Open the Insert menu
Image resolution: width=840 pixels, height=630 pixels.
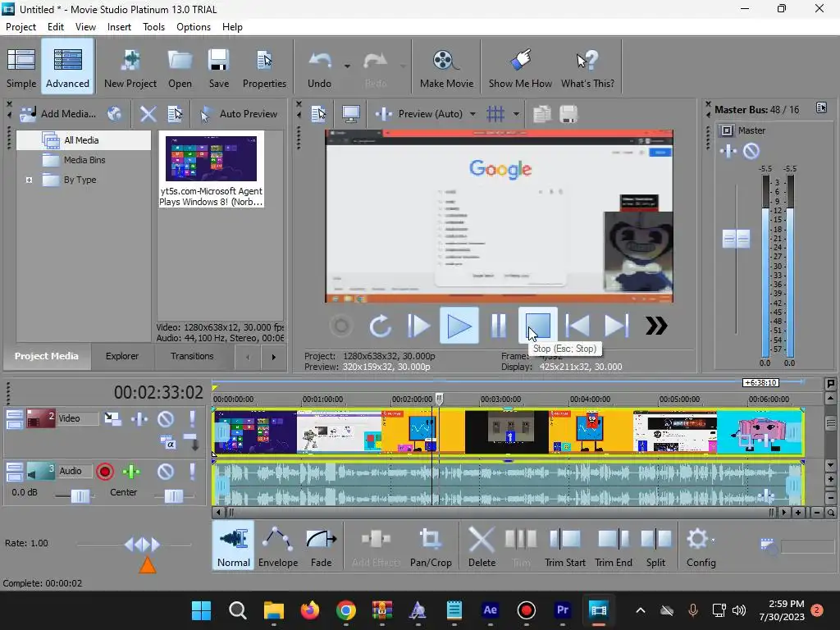(x=119, y=27)
